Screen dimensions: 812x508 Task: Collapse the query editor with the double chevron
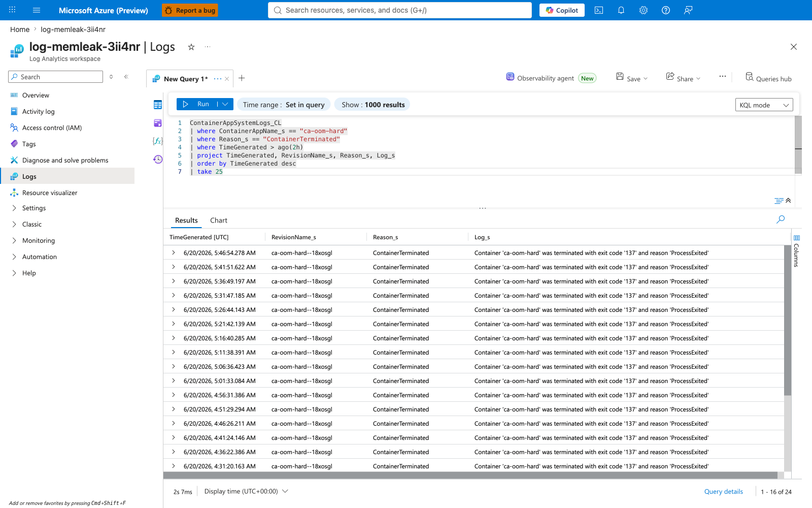[x=788, y=201]
